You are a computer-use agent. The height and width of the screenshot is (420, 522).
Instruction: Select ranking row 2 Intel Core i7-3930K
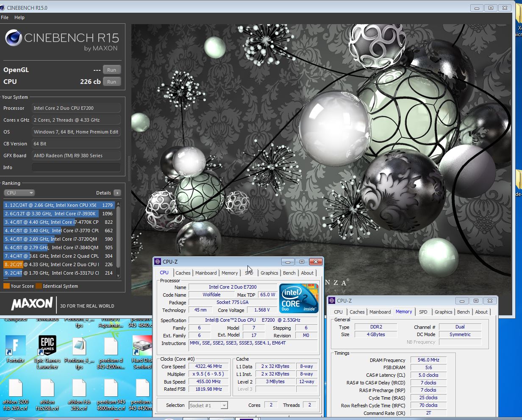click(59, 214)
